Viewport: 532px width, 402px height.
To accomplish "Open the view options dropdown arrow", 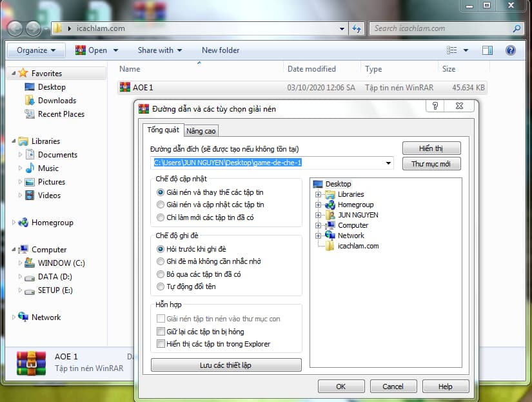I will click(x=466, y=50).
